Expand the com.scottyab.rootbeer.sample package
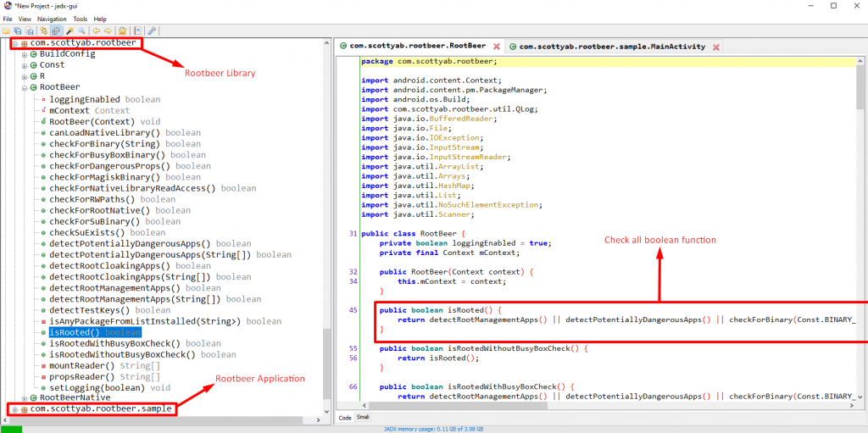 [x=14, y=409]
